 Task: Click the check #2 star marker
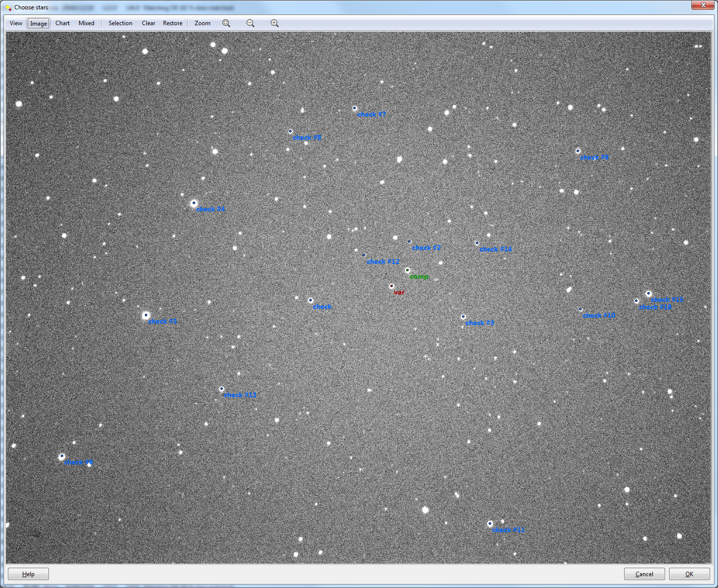pos(409,242)
